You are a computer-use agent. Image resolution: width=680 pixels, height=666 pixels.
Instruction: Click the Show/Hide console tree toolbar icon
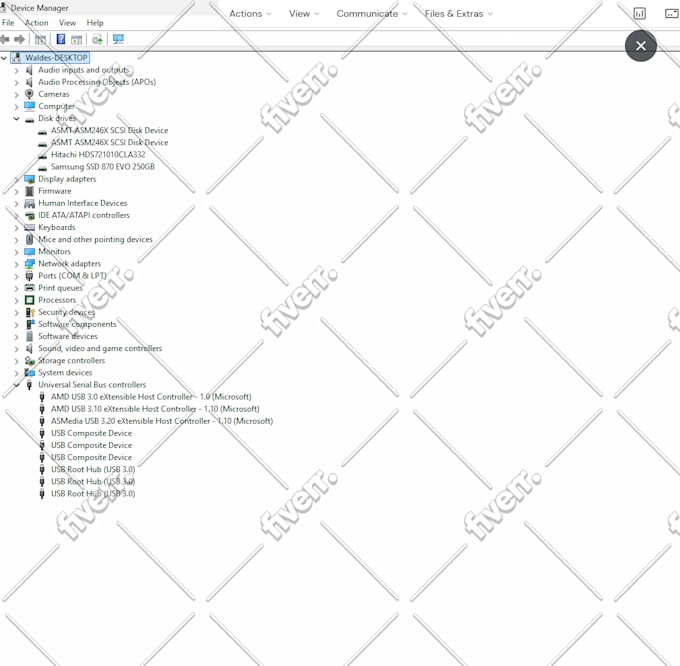40,39
